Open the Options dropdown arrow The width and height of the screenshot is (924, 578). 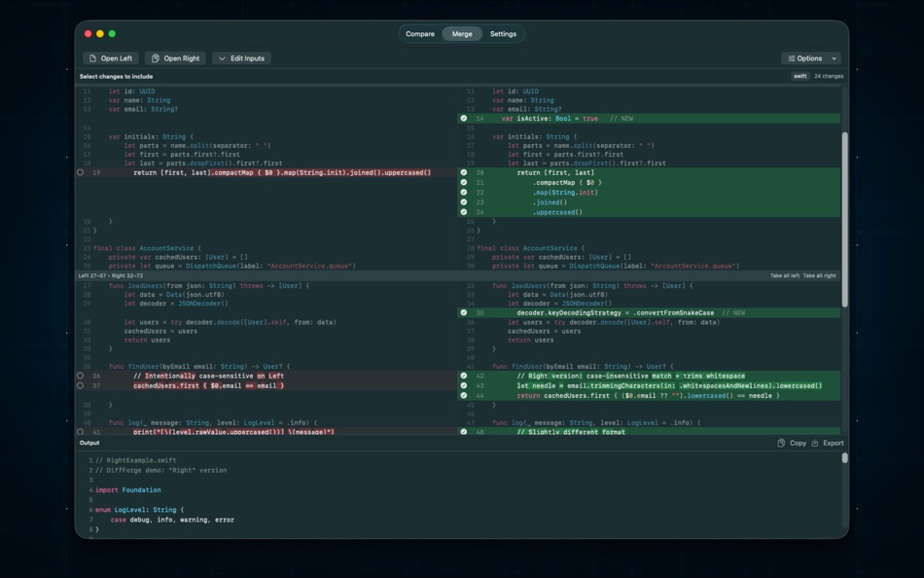[834, 58]
